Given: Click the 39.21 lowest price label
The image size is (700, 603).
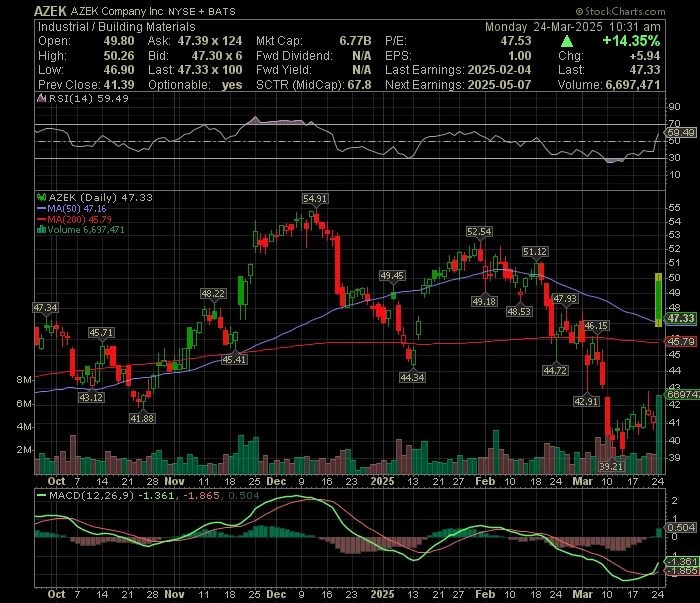Looking at the screenshot, I should [x=611, y=466].
